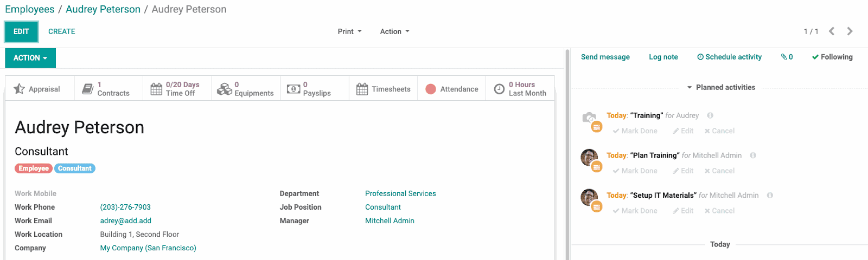Switch to the Log note tab
This screenshot has height=260, width=868.
(x=663, y=57)
